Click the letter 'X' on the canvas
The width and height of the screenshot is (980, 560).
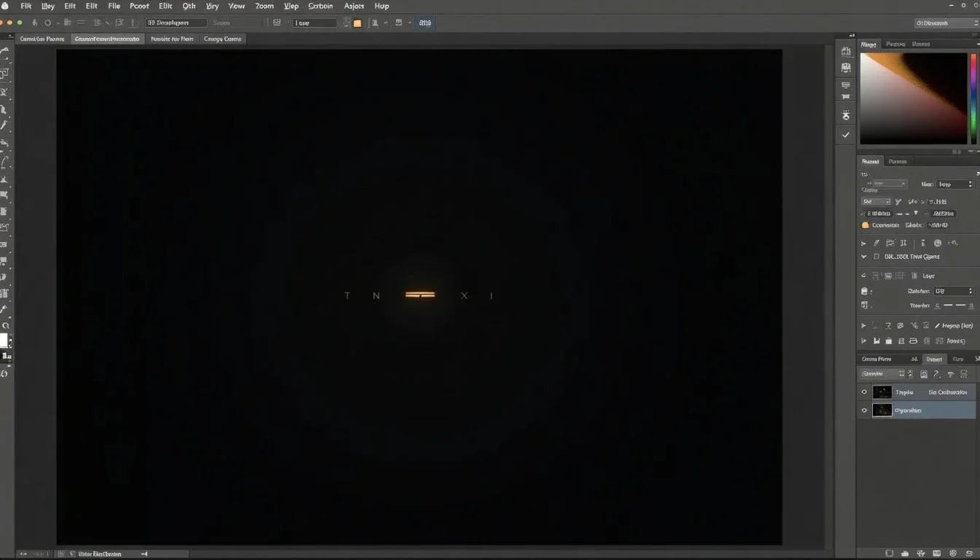click(464, 295)
